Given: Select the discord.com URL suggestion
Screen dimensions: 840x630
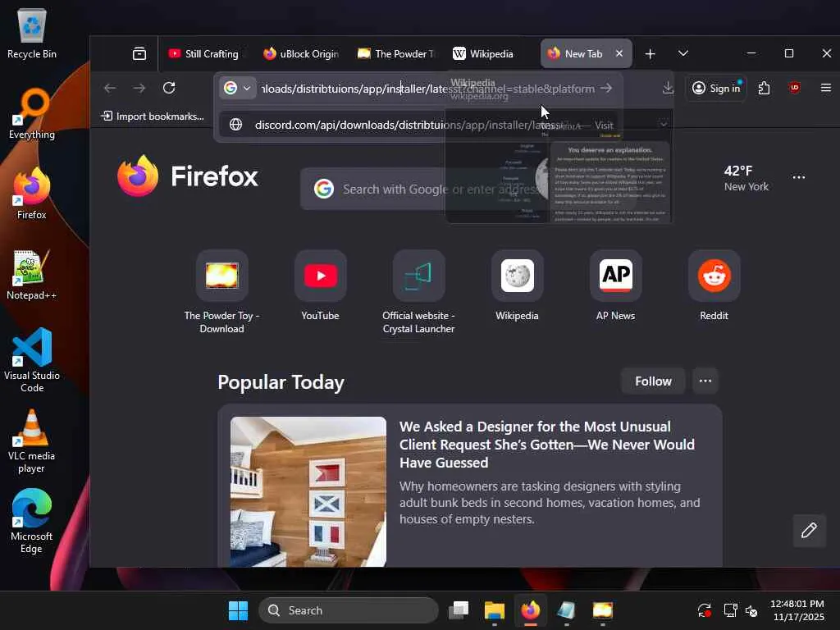Looking at the screenshot, I should [x=418, y=125].
